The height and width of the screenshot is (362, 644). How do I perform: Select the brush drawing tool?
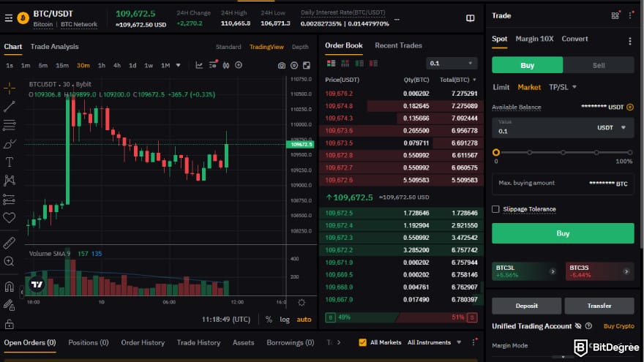pos(9,143)
